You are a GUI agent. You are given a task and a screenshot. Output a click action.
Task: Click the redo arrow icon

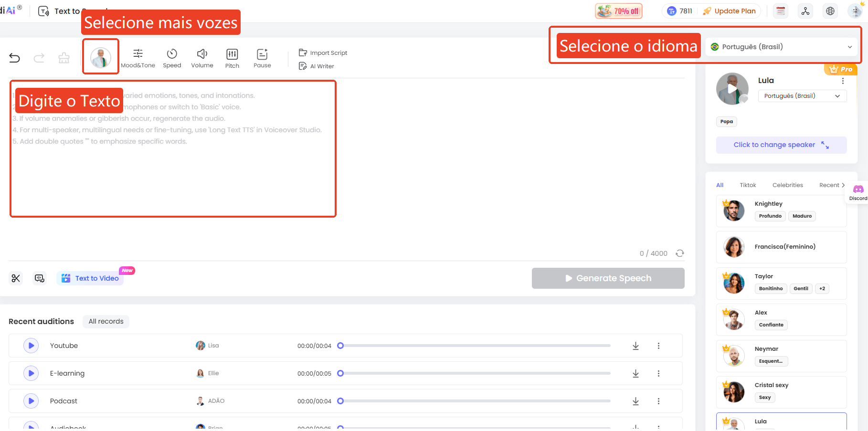pyautogui.click(x=39, y=58)
